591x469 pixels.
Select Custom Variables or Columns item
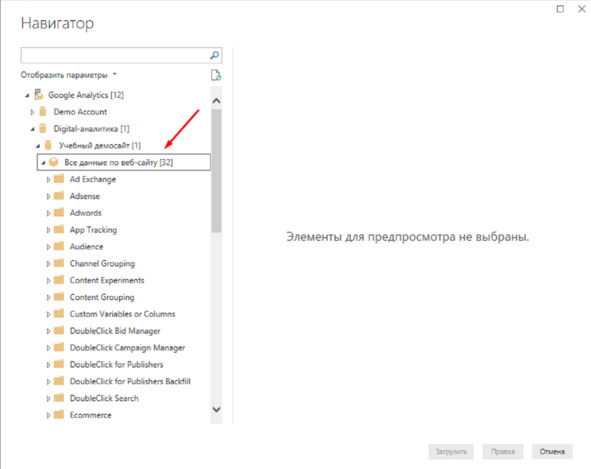coord(122,314)
